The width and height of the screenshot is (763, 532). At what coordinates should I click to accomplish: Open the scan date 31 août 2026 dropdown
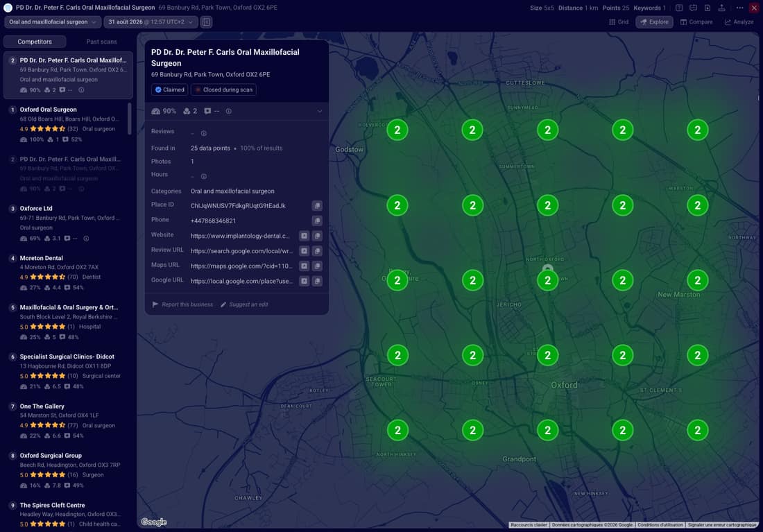click(151, 22)
